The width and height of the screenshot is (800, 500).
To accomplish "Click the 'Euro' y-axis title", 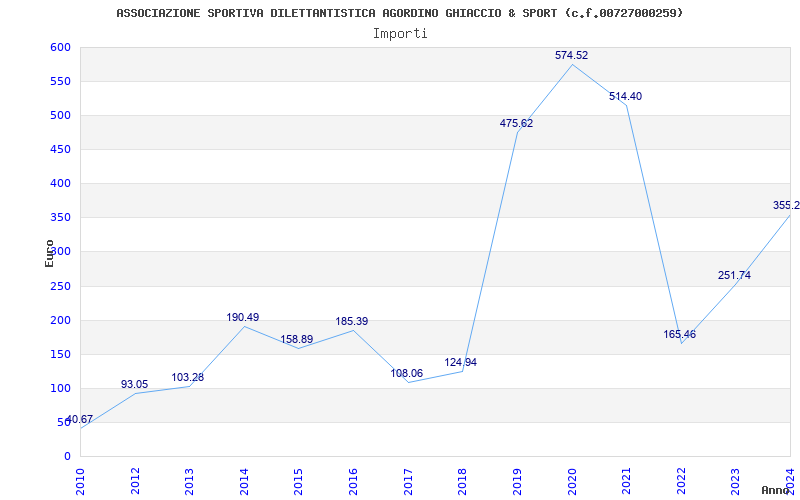I will [49, 253].
